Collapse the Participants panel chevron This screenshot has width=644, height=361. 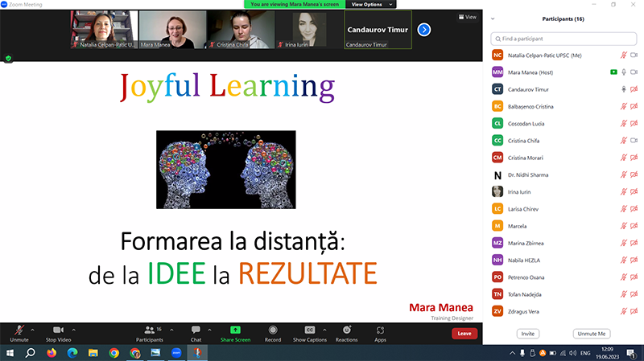[x=493, y=18]
